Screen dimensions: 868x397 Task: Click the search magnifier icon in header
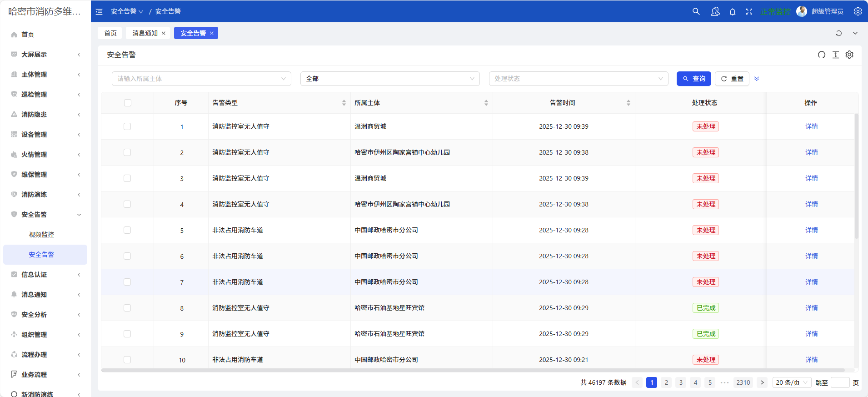[x=696, y=11]
